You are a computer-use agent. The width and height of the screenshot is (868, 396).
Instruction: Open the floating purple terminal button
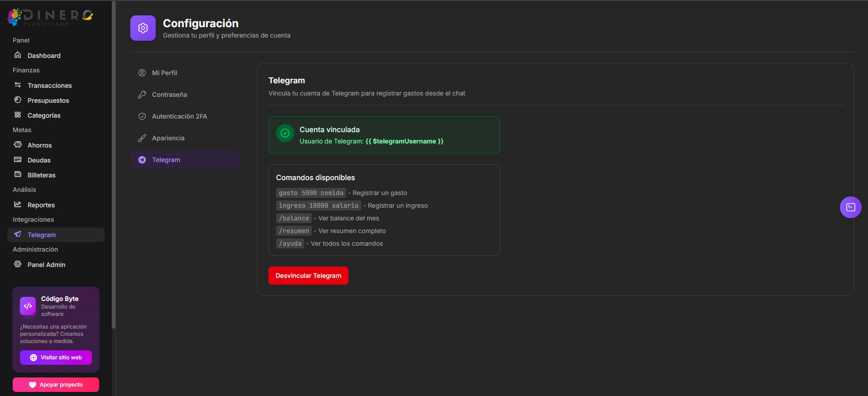850,207
